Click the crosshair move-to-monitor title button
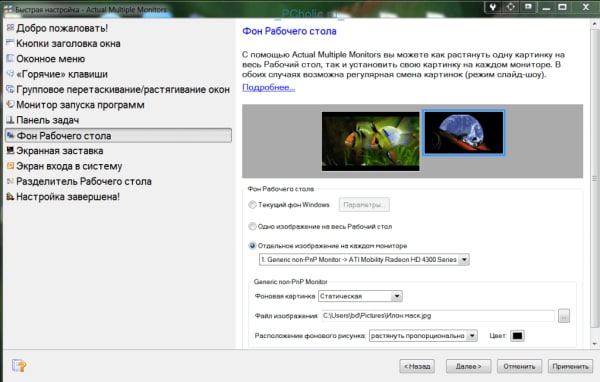This screenshot has height=382, width=600. (510, 7)
